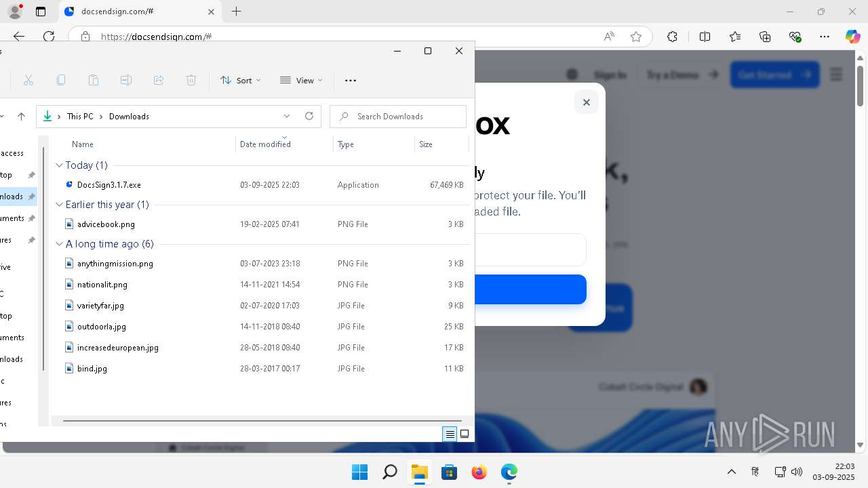
Task: Switch to Details view icon in status bar
Action: [x=450, y=434]
